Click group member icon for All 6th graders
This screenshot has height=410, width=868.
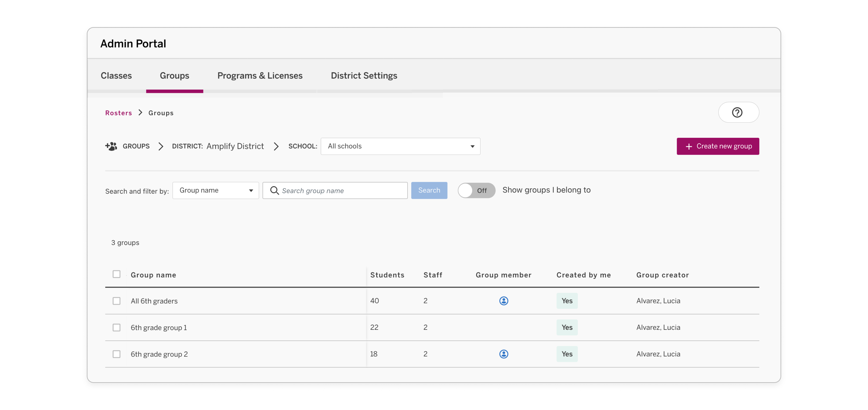coord(503,301)
